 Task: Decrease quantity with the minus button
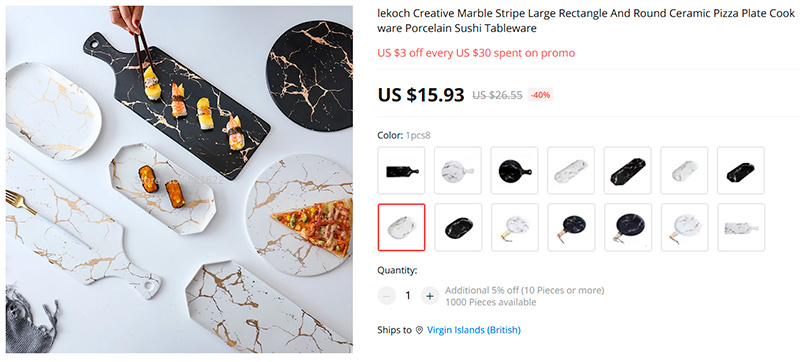coord(387,296)
